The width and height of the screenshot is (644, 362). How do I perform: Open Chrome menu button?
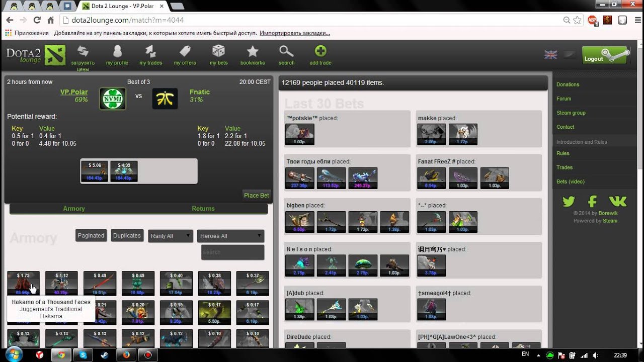[637, 20]
